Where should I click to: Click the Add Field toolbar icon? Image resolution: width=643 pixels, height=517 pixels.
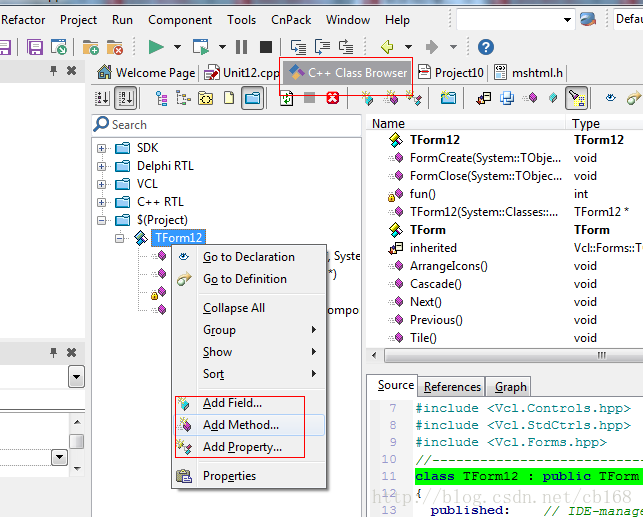[367, 98]
